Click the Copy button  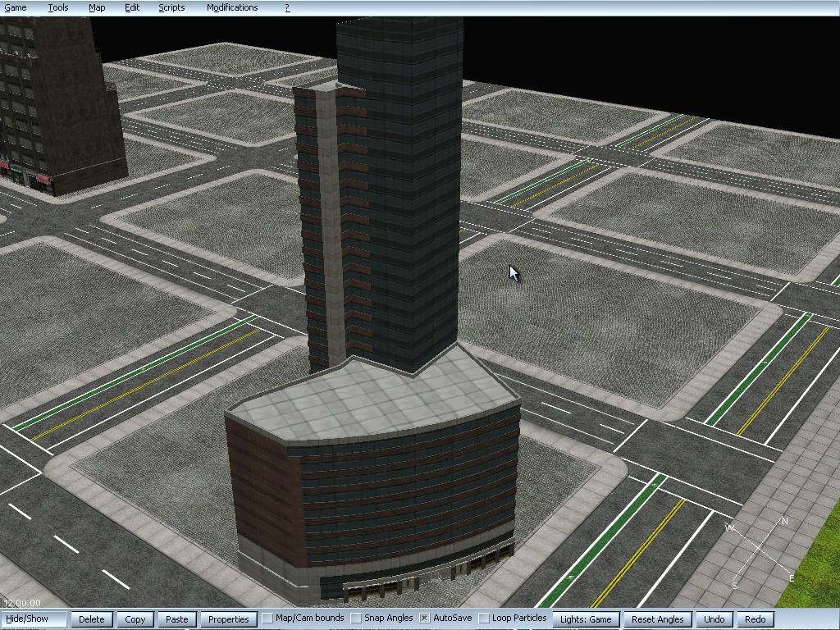pyautogui.click(x=135, y=619)
